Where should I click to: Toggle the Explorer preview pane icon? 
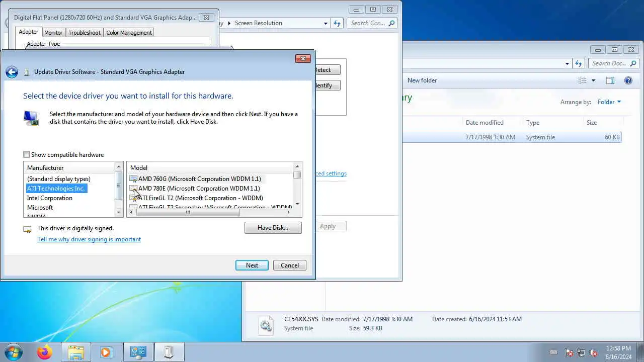610,80
